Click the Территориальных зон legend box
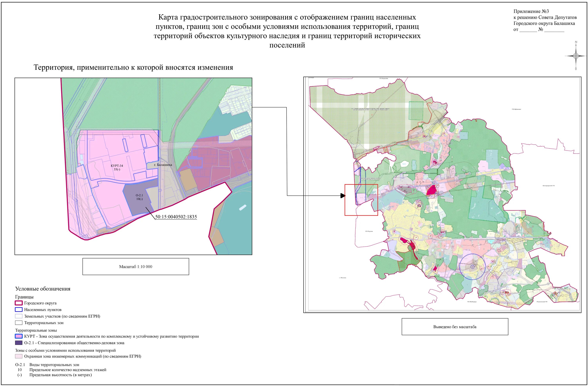 click(19, 323)
